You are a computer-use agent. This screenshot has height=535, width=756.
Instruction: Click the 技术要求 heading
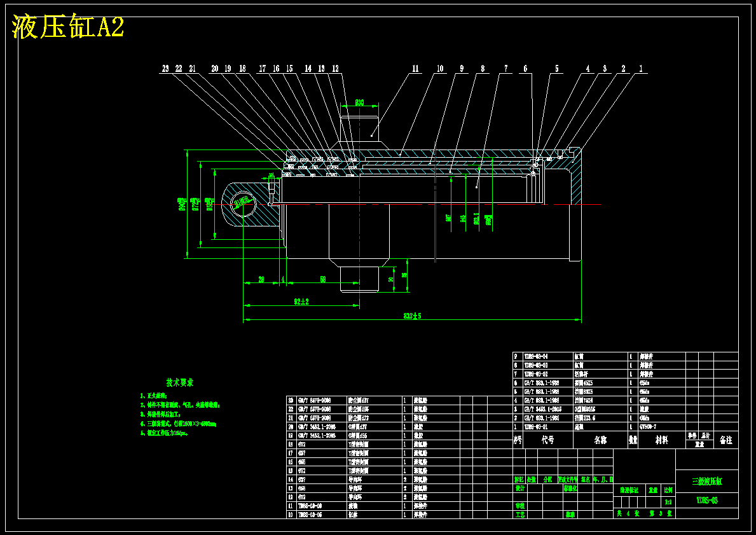[x=180, y=382]
